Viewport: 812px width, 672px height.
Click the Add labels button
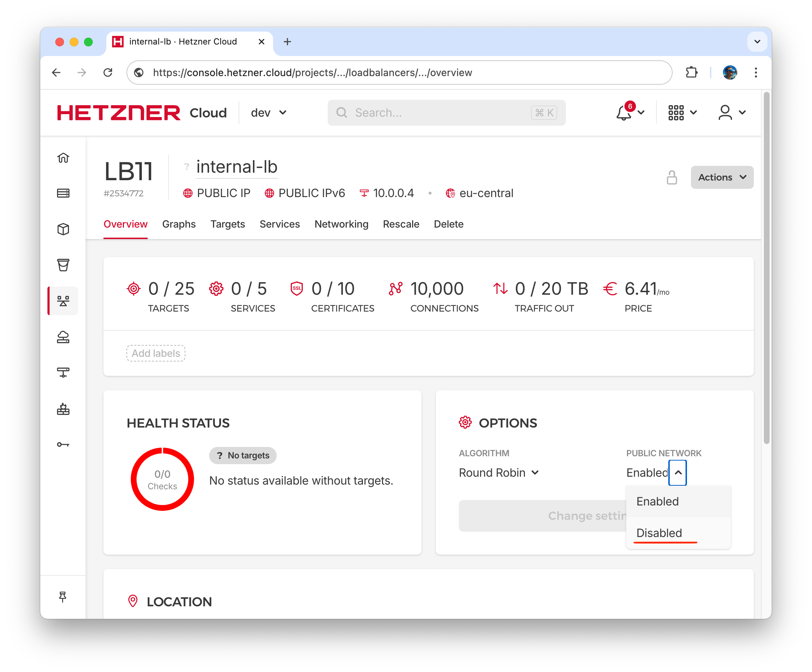pos(156,353)
